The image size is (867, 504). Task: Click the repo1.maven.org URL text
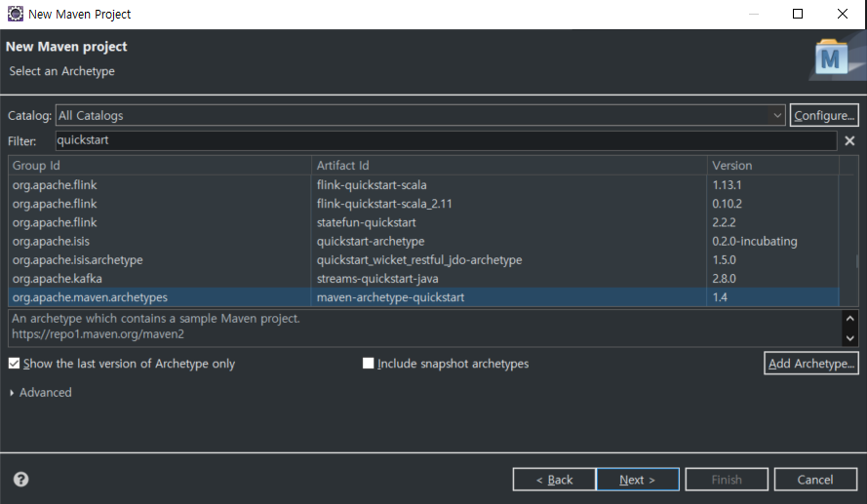tap(98, 333)
